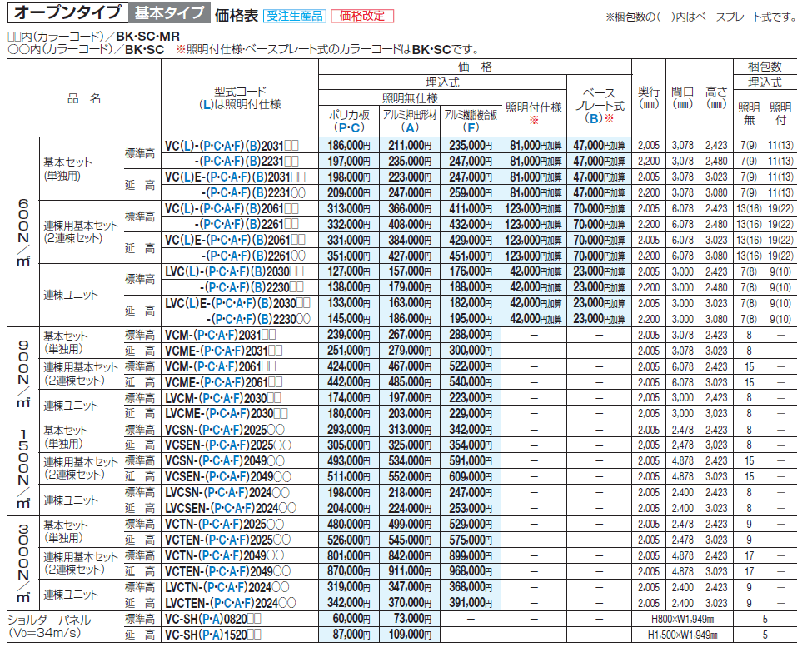Click the オープンタイプ title badge
The height and width of the screenshot is (652, 812).
coord(67,13)
